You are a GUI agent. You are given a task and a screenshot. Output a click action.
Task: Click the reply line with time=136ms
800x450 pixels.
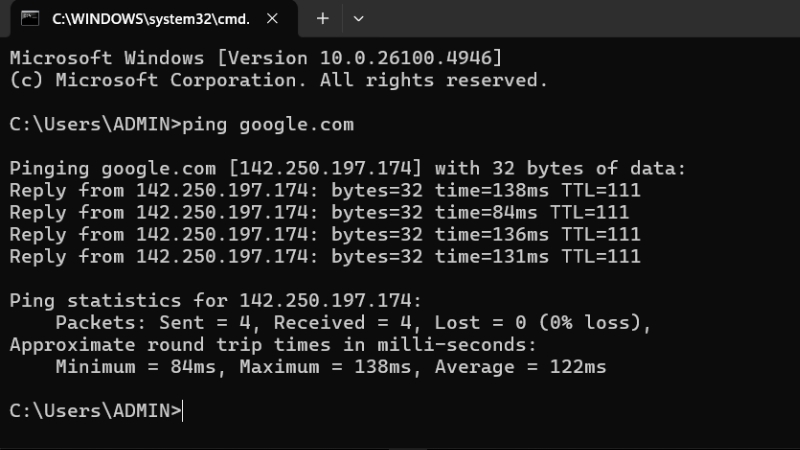coord(325,234)
